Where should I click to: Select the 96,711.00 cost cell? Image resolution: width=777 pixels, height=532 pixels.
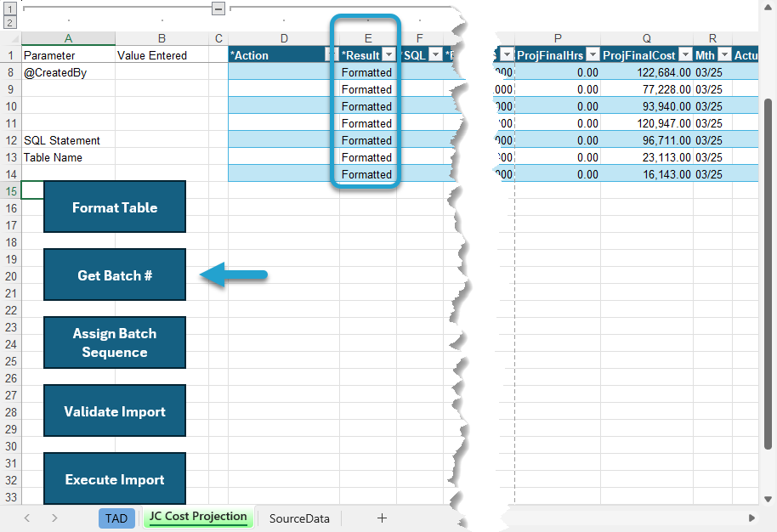[647, 140]
